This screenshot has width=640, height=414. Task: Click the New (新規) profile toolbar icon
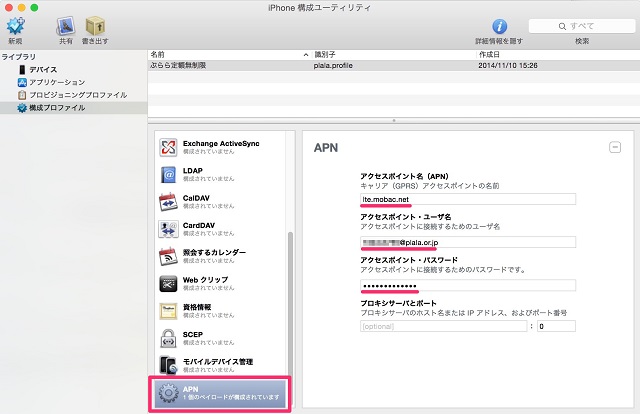click(16, 26)
